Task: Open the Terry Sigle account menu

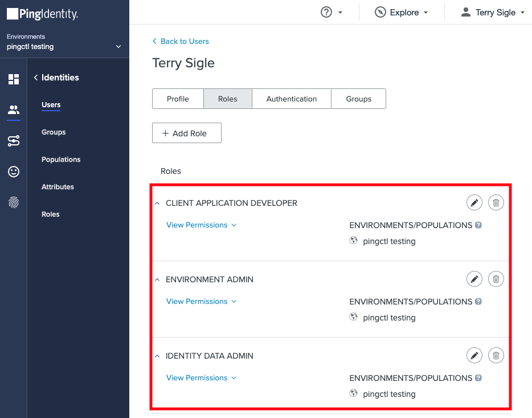Action: coord(492,12)
